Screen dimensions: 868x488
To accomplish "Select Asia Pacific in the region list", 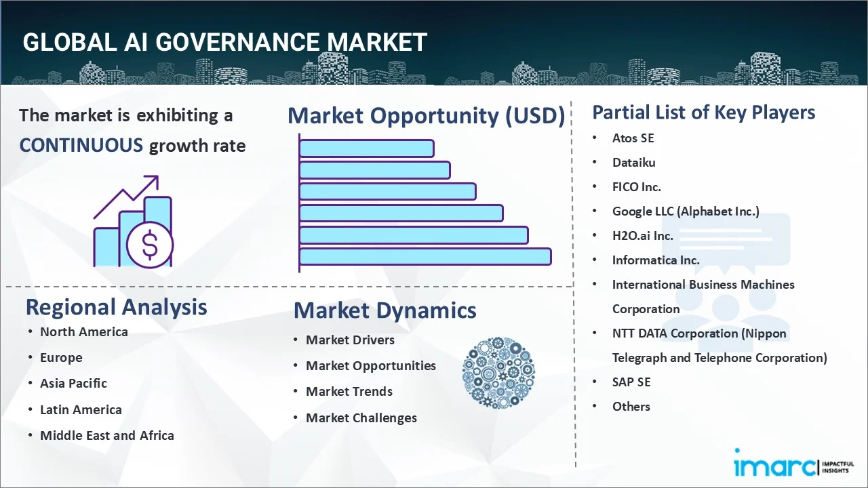I will point(73,383).
